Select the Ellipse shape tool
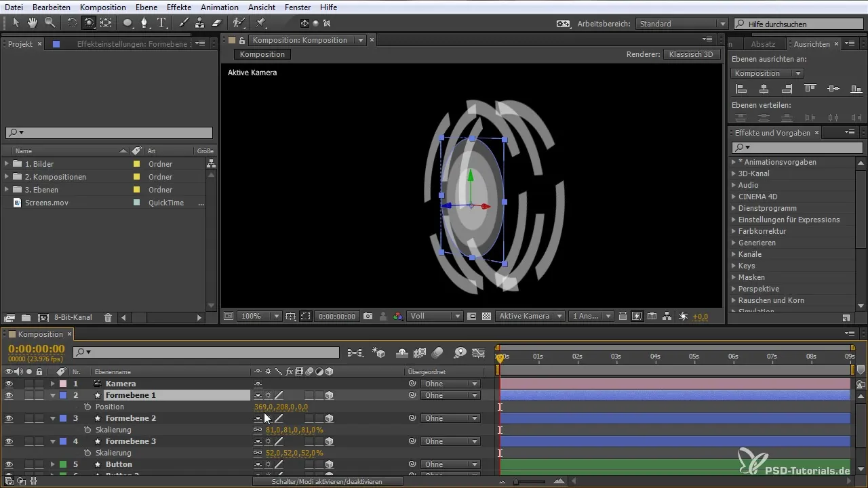This screenshot has width=868, height=488. point(127,22)
